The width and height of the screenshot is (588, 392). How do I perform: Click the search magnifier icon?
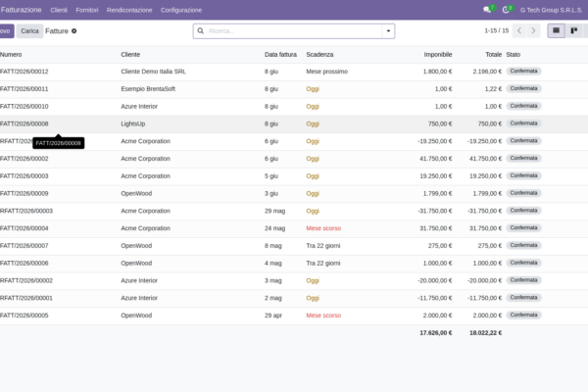point(201,31)
